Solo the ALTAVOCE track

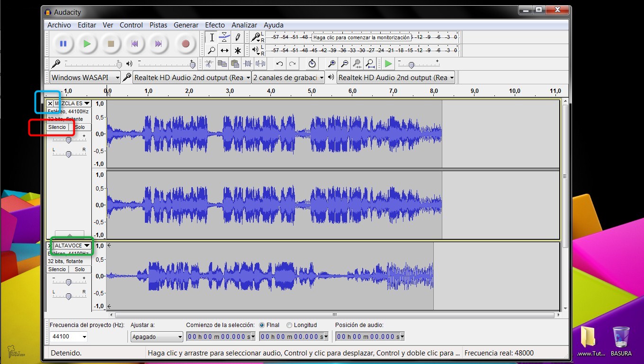tap(80, 269)
